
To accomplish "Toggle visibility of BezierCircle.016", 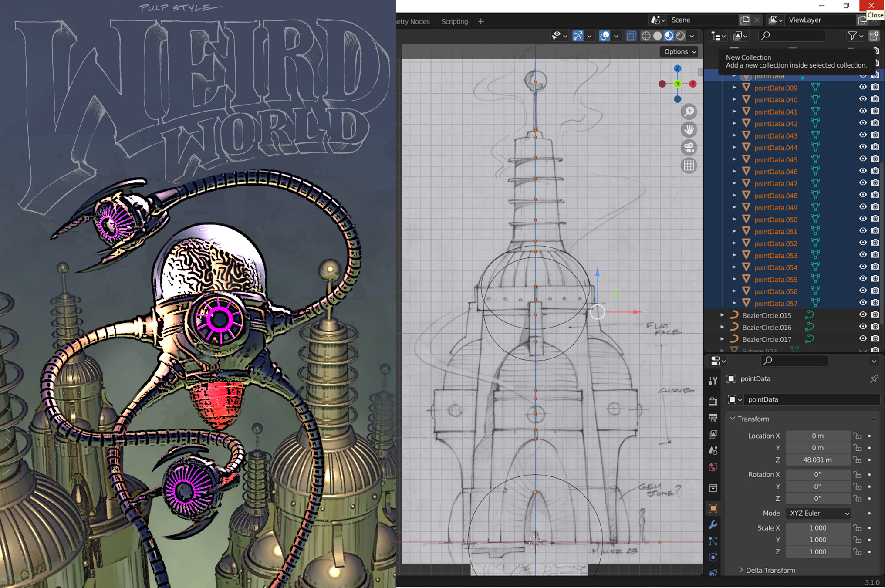I will pos(862,327).
